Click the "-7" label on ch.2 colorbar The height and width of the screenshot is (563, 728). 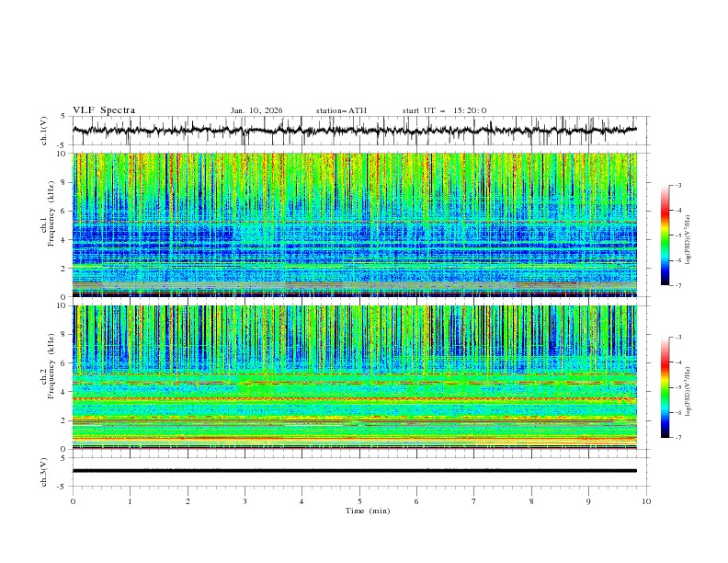pos(677,438)
